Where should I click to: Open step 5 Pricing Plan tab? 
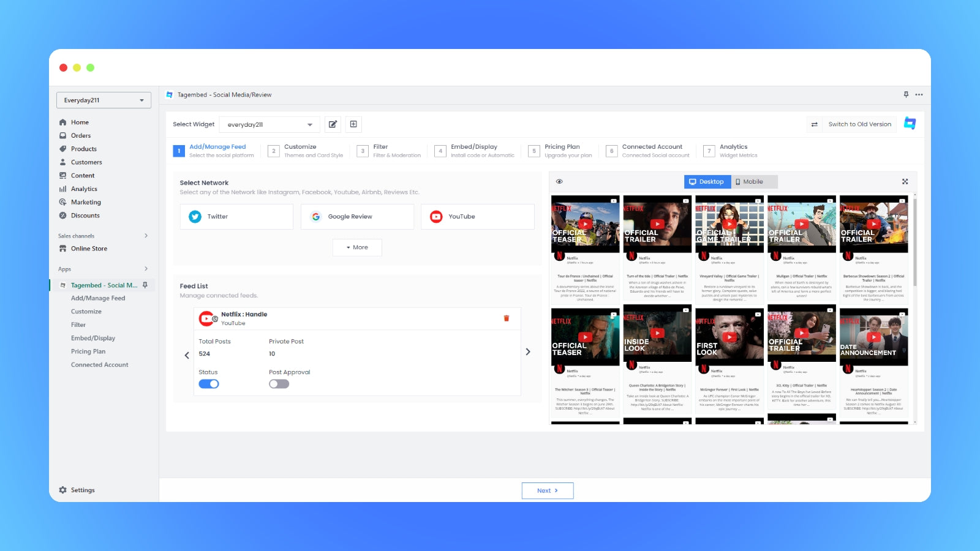pos(560,151)
